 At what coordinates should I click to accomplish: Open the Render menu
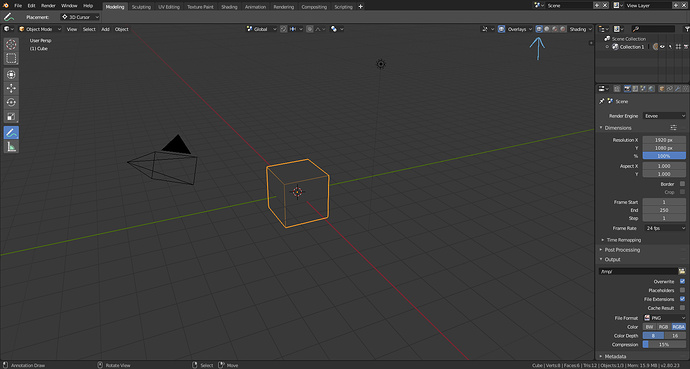(48, 6)
